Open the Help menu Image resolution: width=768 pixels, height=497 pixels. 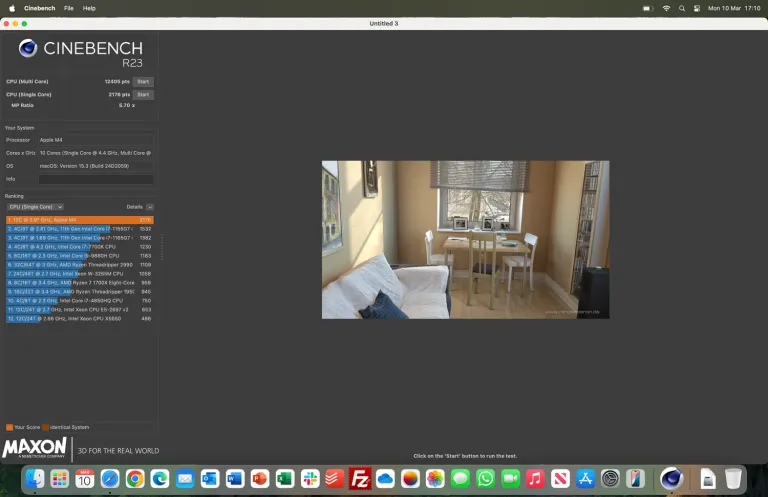tap(90, 7)
